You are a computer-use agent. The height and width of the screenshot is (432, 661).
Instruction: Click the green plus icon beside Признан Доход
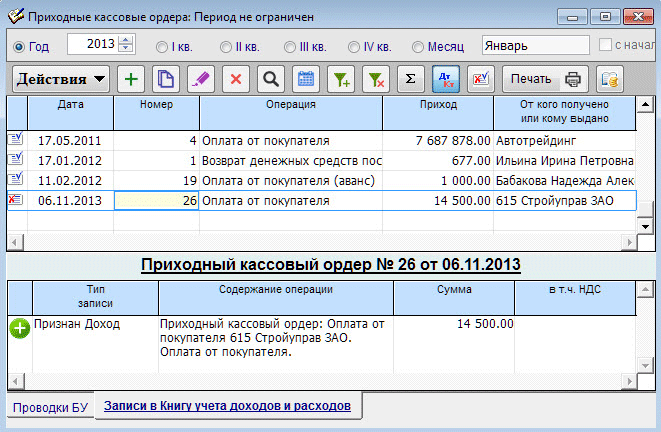tap(19, 329)
